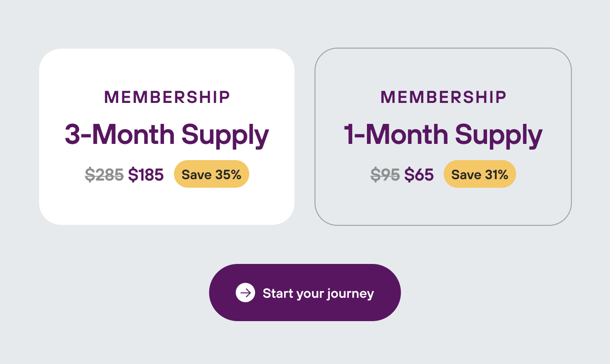Click MEMBERSHIP label above 3-Month Supply
Screen dimensions: 610x364
pyautogui.click(x=167, y=97)
